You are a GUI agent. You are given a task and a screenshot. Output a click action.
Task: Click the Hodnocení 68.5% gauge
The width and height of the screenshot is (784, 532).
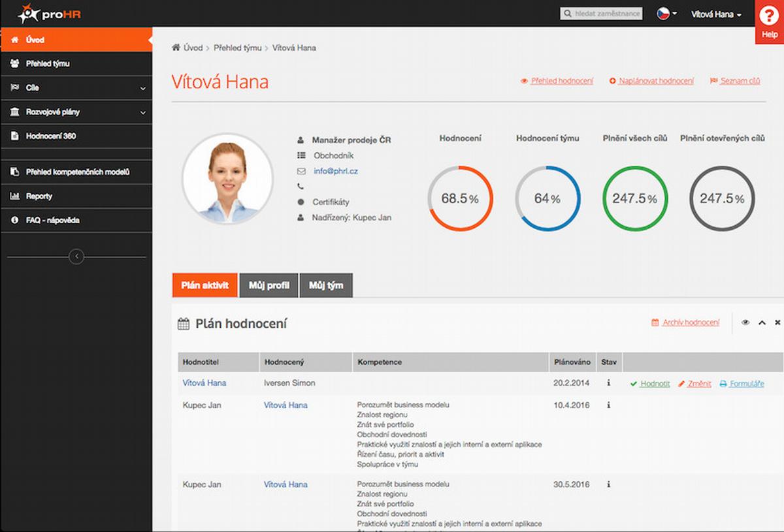[x=460, y=198]
